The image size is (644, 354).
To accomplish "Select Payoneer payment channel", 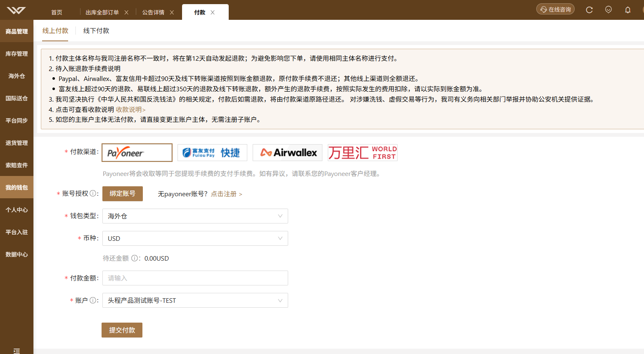I will [x=137, y=152].
